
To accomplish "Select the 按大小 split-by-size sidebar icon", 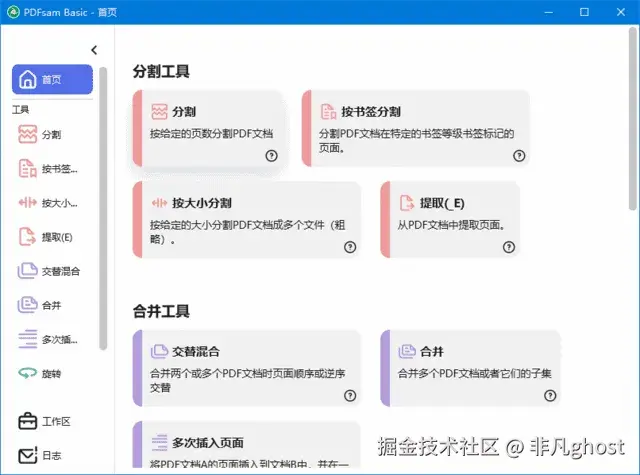I will 27,202.
